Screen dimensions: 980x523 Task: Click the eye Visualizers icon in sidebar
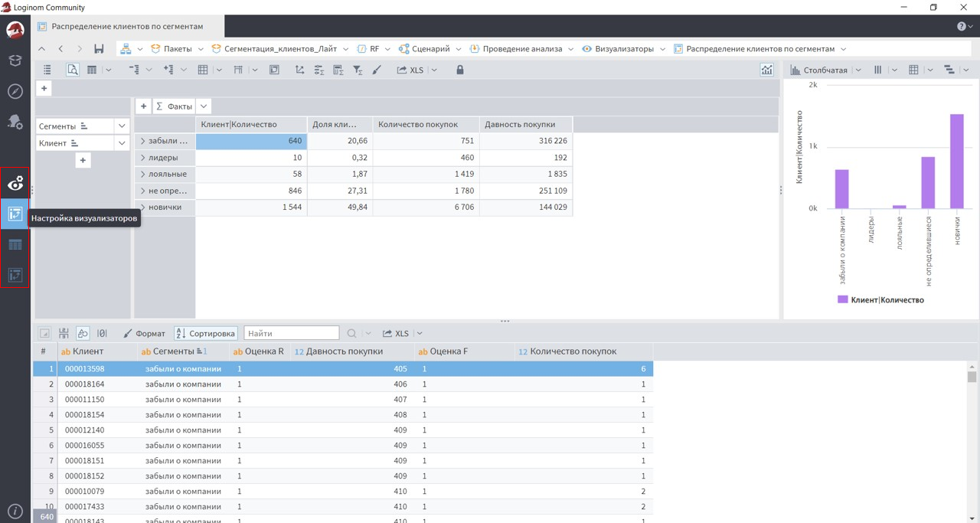(x=15, y=184)
